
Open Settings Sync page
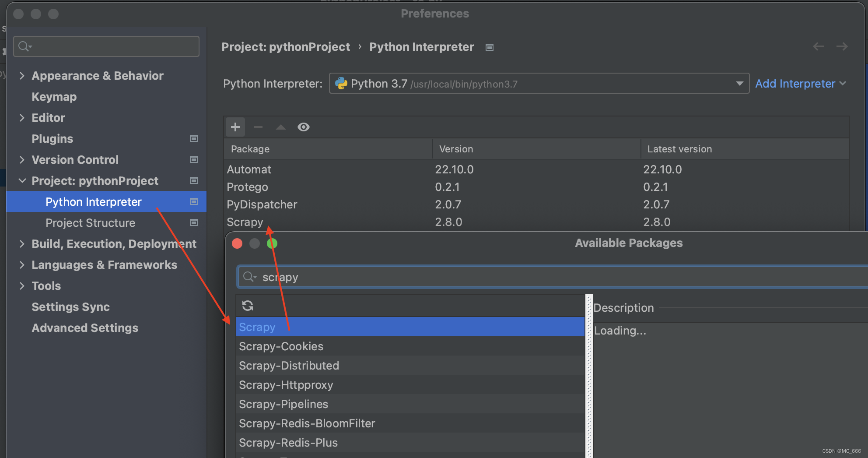click(x=70, y=307)
